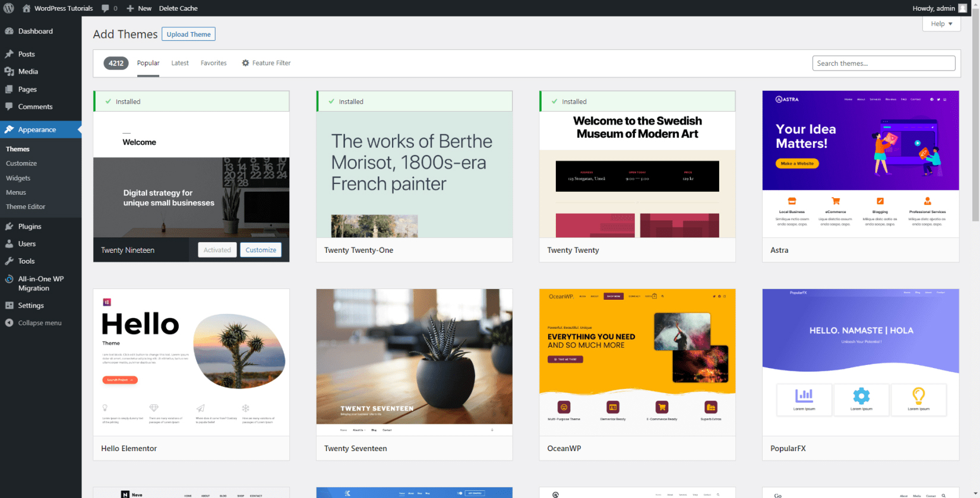
Task: Click the Installed notice on Twenty Nineteen
Action: point(191,101)
